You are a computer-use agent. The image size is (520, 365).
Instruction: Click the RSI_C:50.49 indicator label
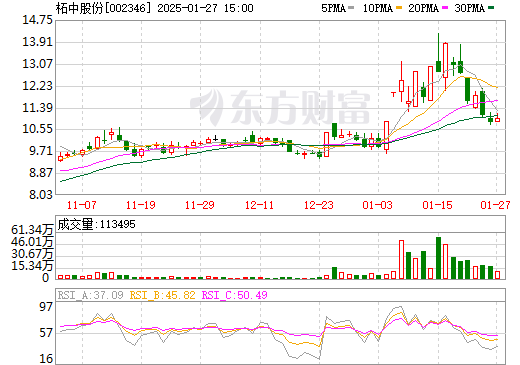pos(235,295)
